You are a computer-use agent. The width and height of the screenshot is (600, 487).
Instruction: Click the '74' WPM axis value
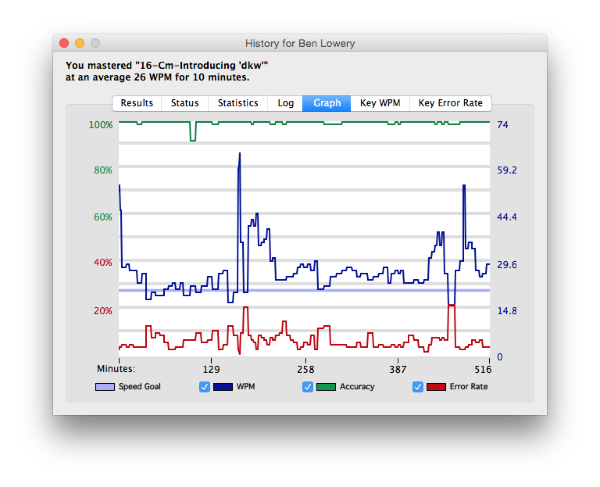coord(502,125)
